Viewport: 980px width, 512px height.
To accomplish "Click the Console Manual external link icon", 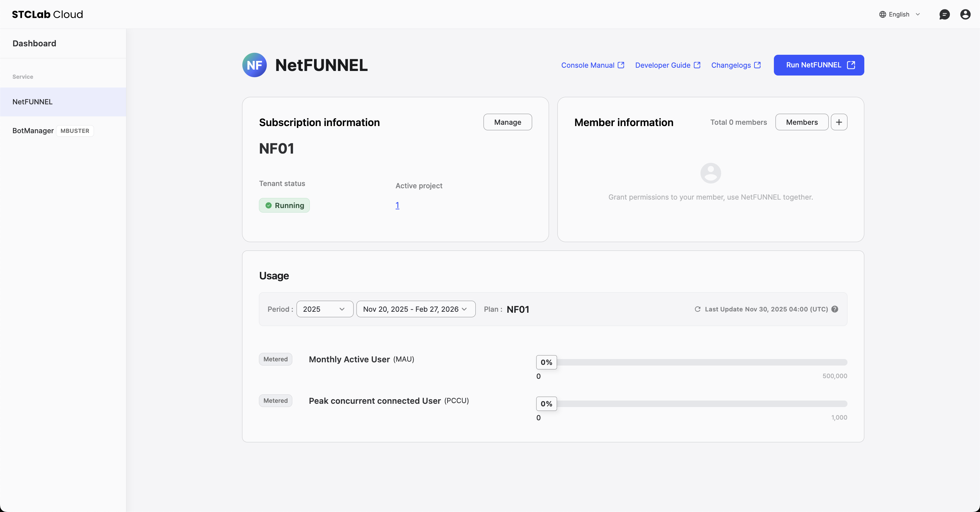I will pyautogui.click(x=621, y=65).
